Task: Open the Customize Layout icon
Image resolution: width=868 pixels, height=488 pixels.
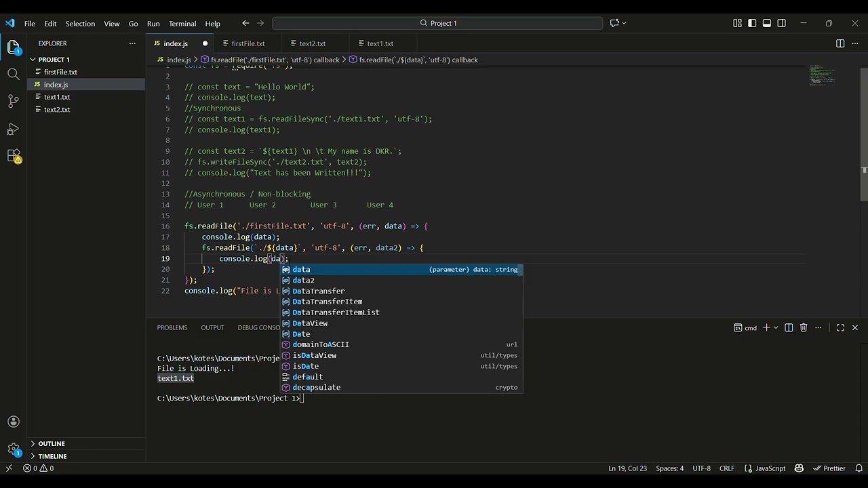Action: [737, 23]
